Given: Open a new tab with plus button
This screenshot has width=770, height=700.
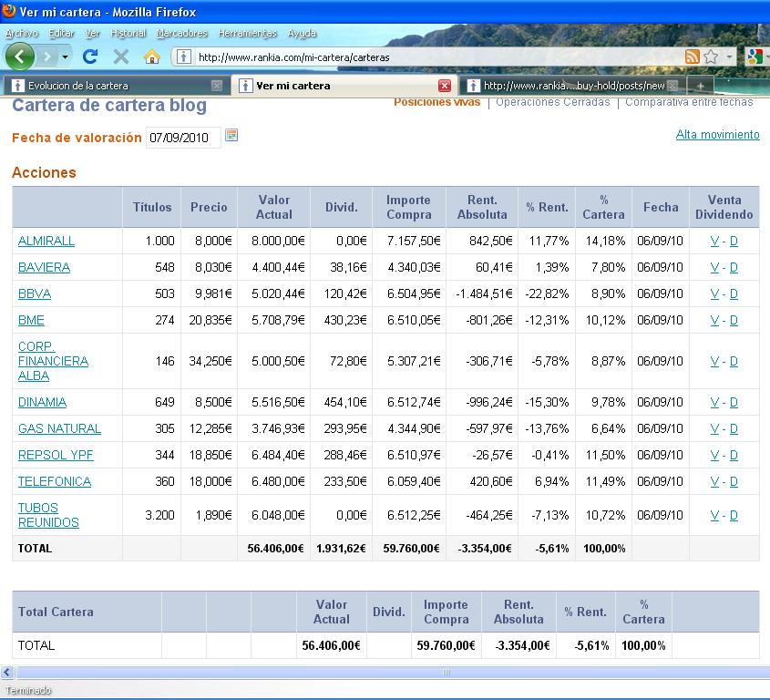Looking at the screenshot, I should coord(700,86).
